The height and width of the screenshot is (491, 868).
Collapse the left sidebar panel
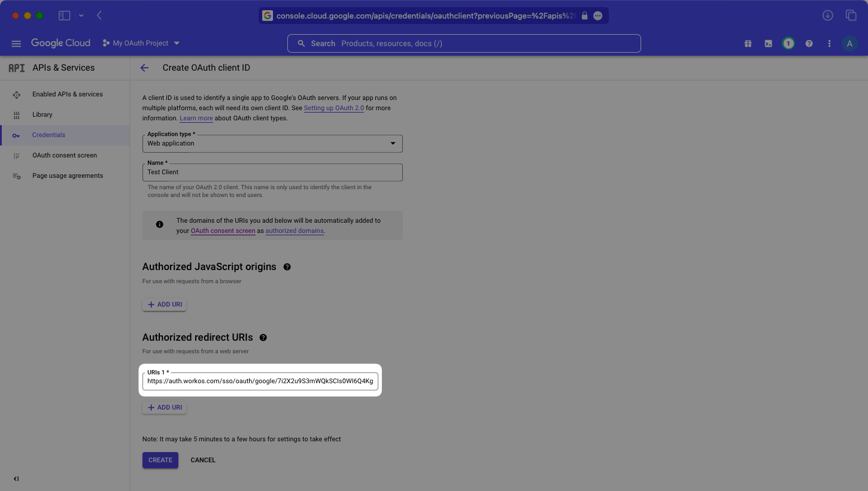(x=16, y=478)
